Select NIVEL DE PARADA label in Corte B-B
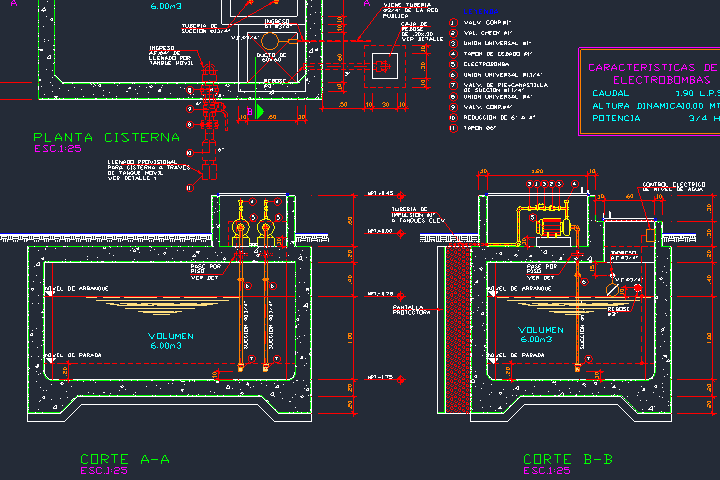 tap(516, 355)
